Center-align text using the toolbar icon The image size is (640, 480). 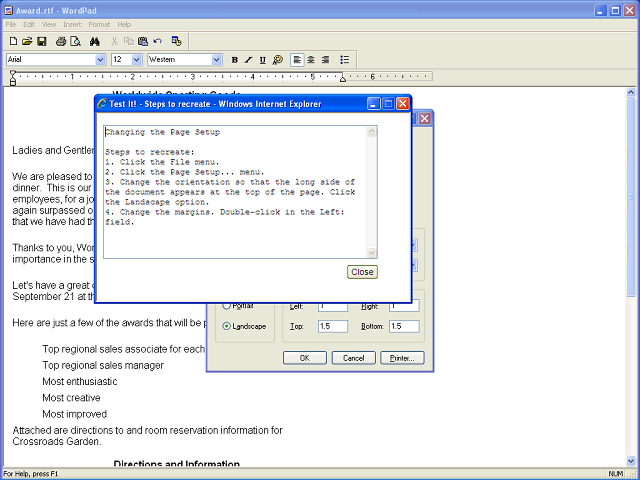coord(311,60)
